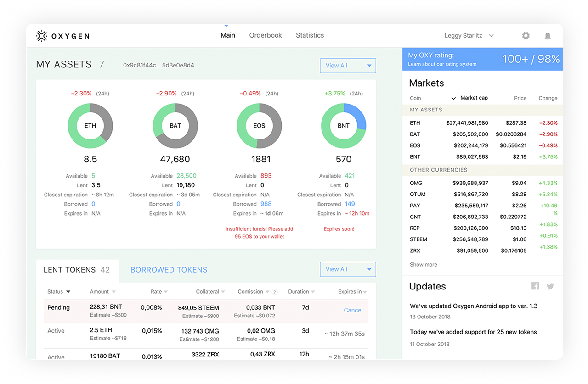Sort Markets by Market cap
The width and height of the screenshot is (588, 384).
click(473, 98)
